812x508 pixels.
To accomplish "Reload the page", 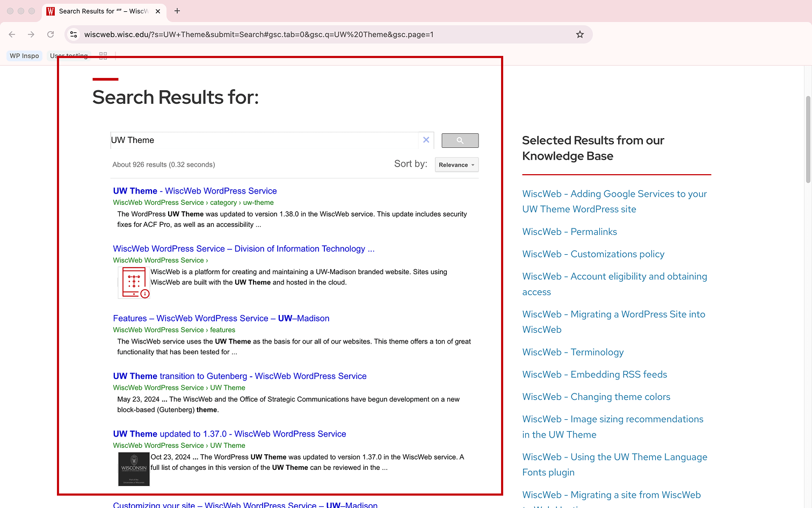I will 50,34.
